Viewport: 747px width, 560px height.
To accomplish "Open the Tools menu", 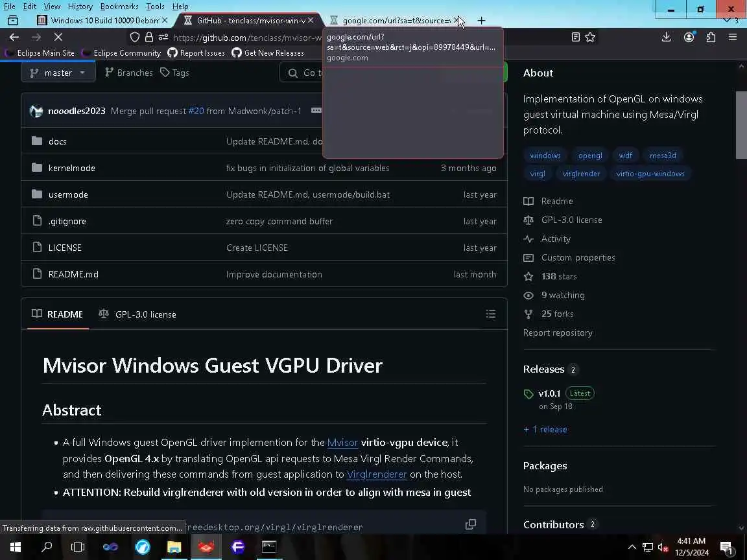I will coord(156,6).
